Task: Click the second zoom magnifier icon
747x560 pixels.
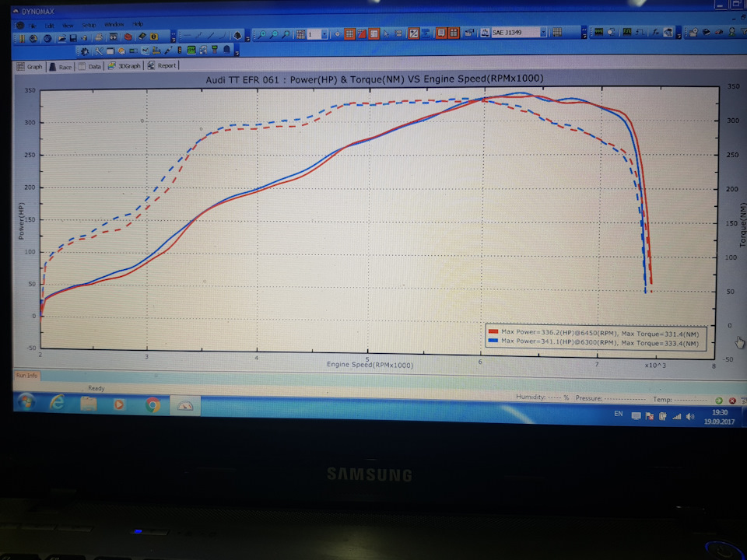Action: click(x=275, y=35)
